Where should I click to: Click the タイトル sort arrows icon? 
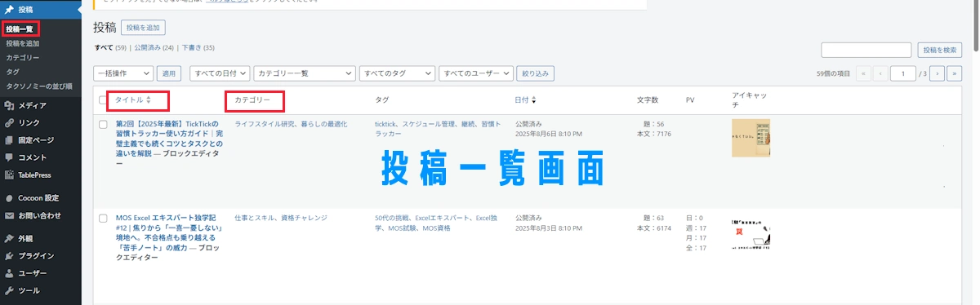pos(149,100)
